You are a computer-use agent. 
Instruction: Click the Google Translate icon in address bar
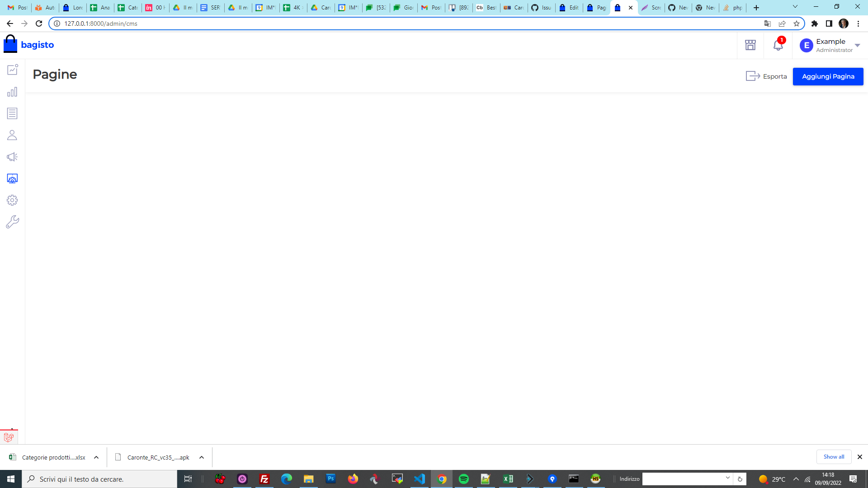(x=767, y=23)
